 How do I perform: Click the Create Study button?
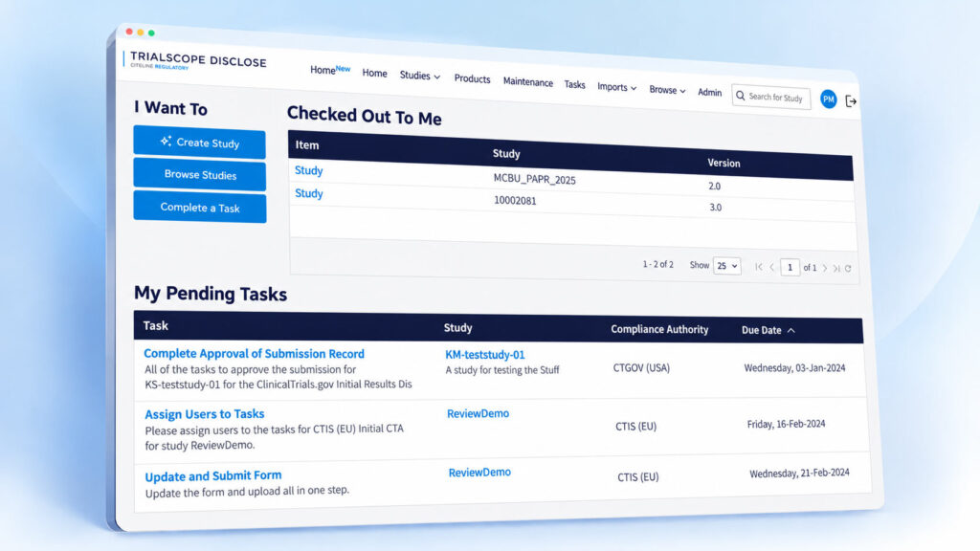pos(199,143)
